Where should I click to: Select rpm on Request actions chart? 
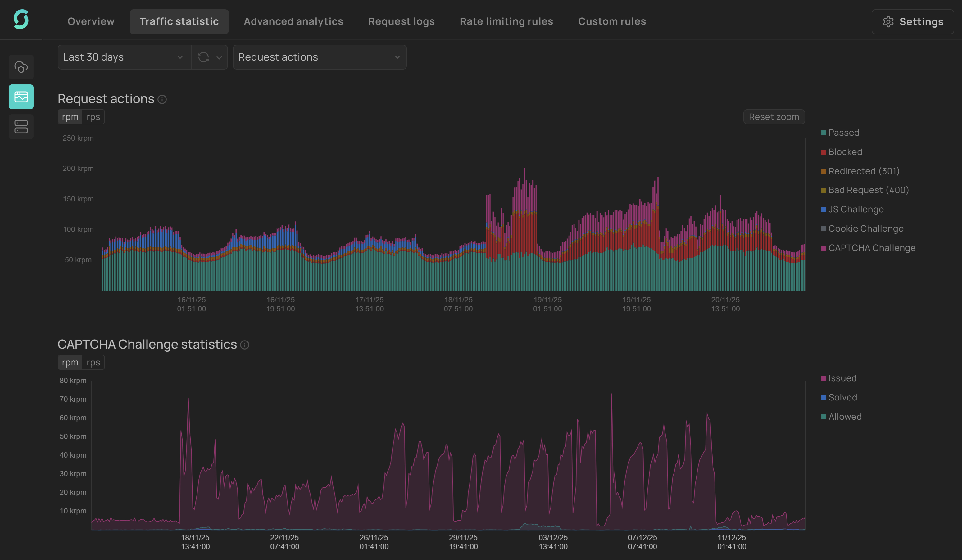[70, 117]
